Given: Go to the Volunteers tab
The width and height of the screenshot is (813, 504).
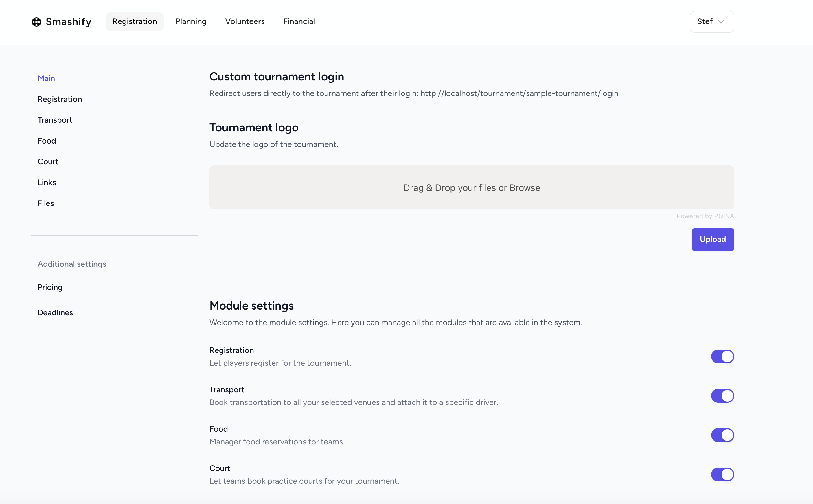Looking at the screenshot, I should [245, 22].
